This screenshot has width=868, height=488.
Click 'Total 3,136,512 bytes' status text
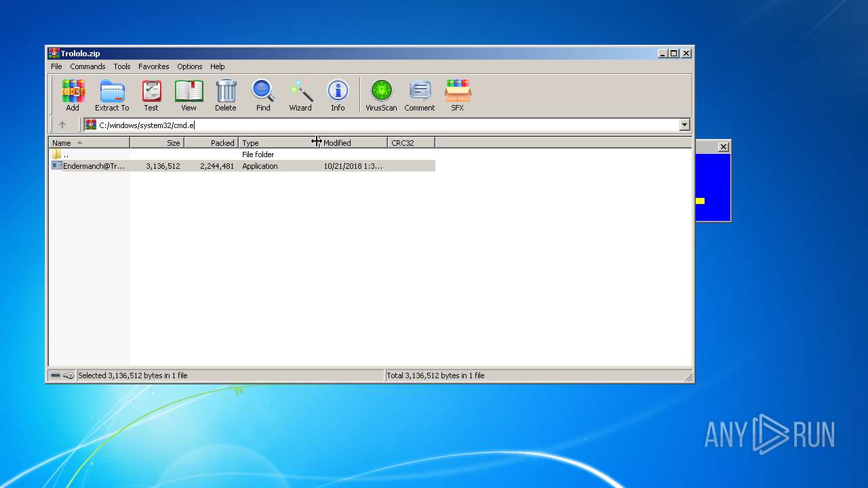coord(435,375)
